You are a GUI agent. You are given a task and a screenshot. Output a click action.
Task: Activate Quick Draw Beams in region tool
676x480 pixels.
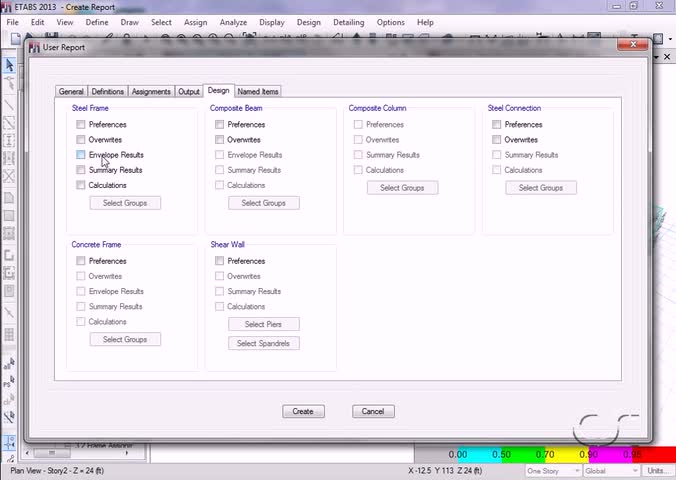[9, 123]
